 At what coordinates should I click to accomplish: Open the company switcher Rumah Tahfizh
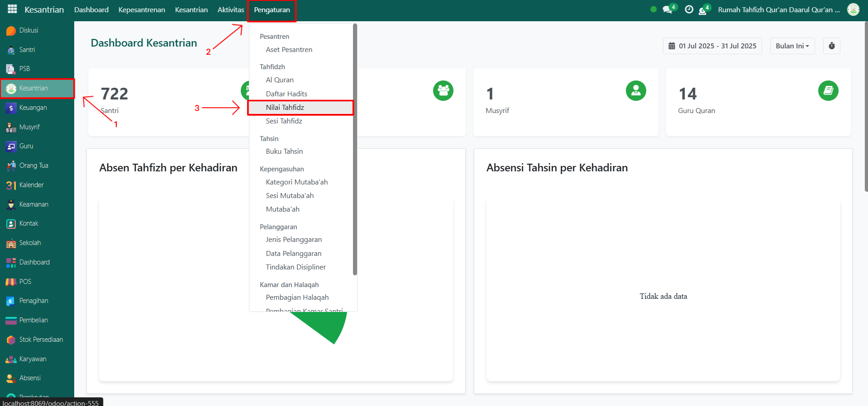(x=778, y=9)
